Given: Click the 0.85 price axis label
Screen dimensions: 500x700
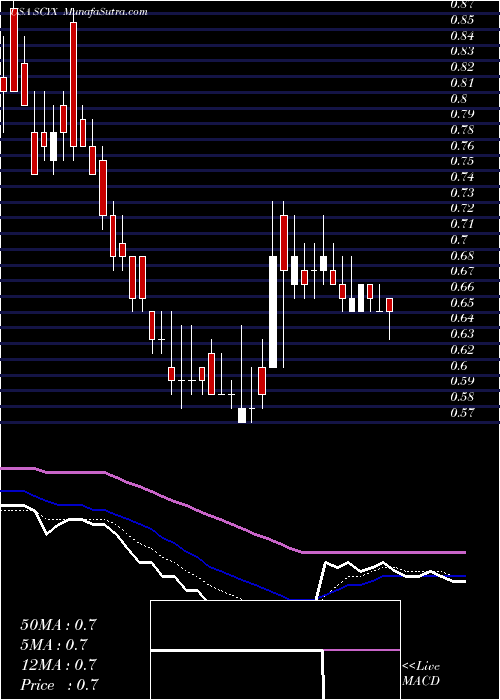Looking at the screenshot, I should pos(461,20).
